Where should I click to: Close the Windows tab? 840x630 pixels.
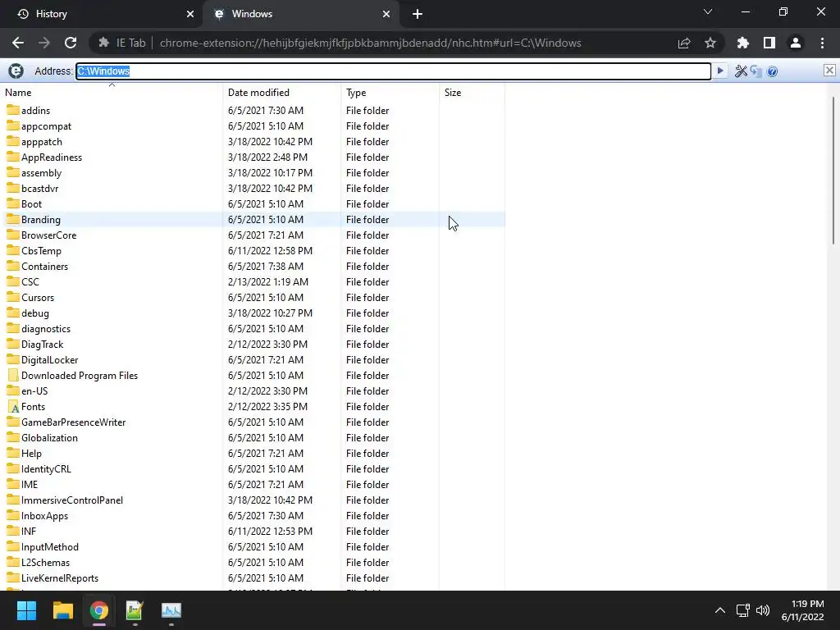pos(386,14)
